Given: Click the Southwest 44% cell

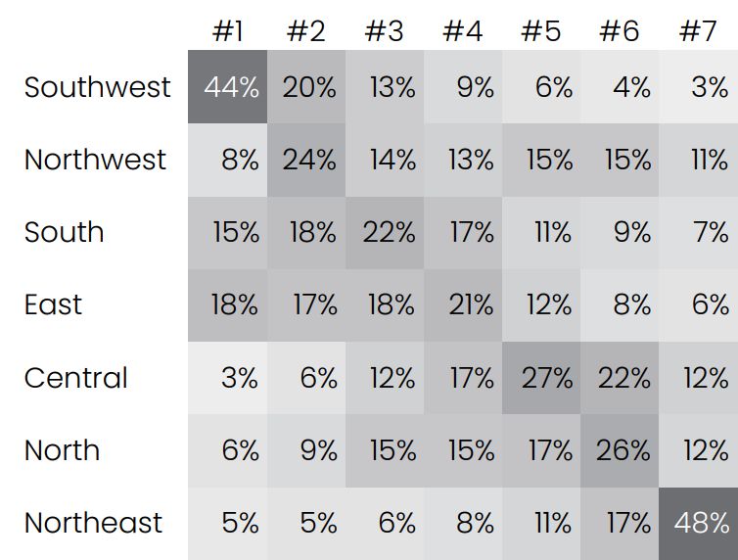Looking at the screenshot, I should [x=227, y=86].
